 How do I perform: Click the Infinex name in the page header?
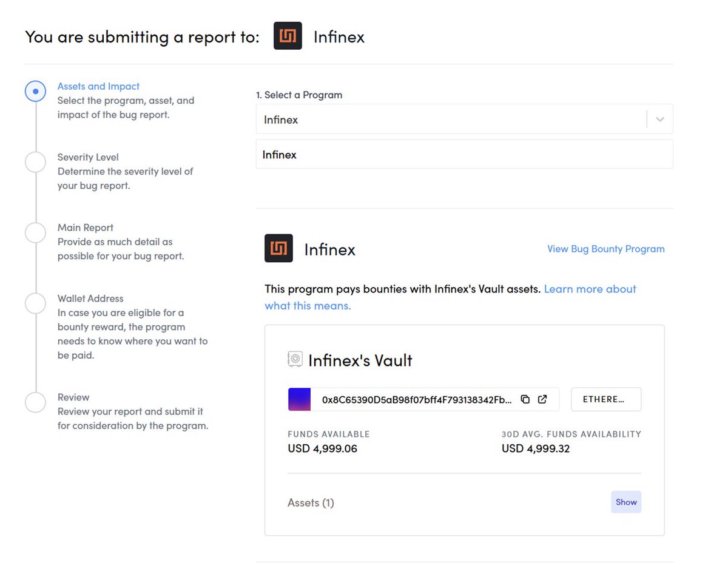click(x=339, y=37)
